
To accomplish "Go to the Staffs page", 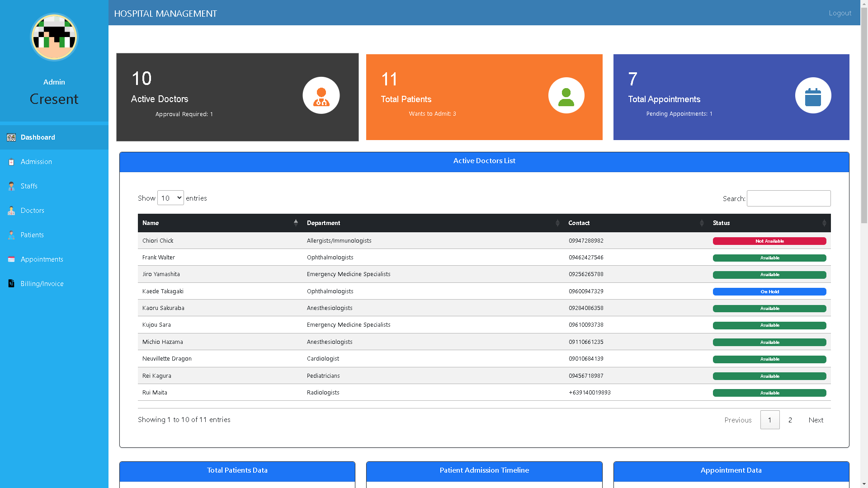I will (54, 186).
